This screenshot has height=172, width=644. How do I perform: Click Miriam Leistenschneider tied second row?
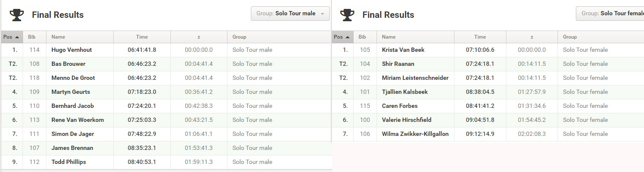point(488,78)
